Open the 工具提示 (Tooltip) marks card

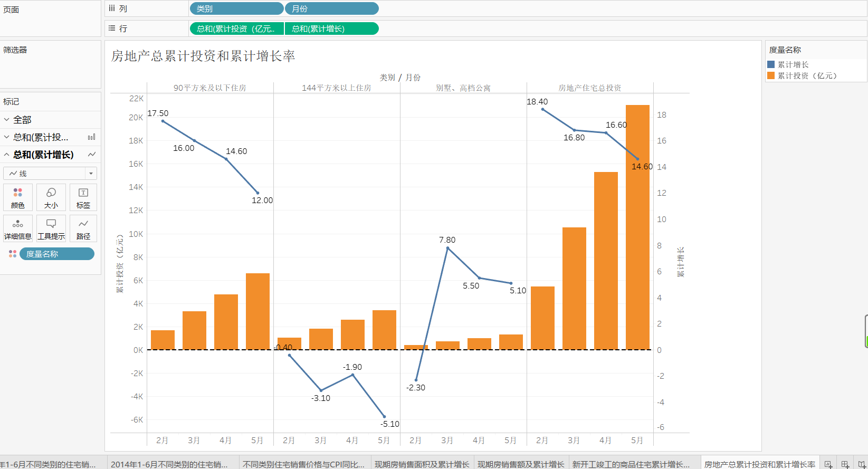point(51,228)
